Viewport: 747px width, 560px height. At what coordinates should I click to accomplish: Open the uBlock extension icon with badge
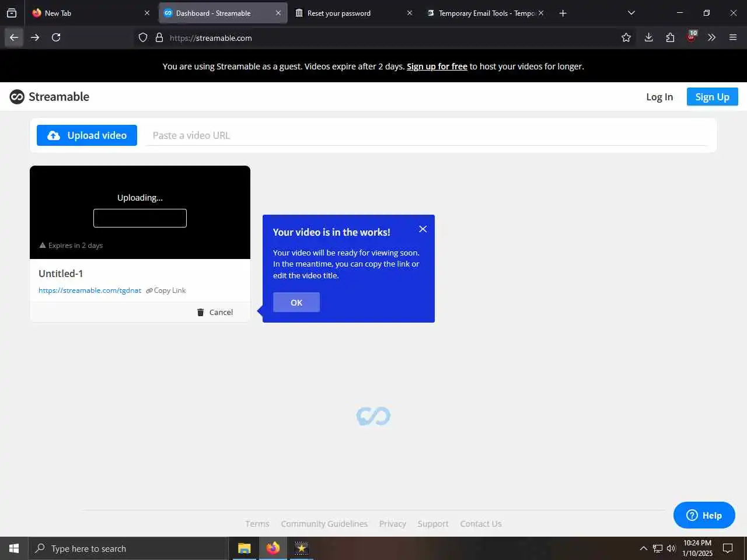coord(692,37)
